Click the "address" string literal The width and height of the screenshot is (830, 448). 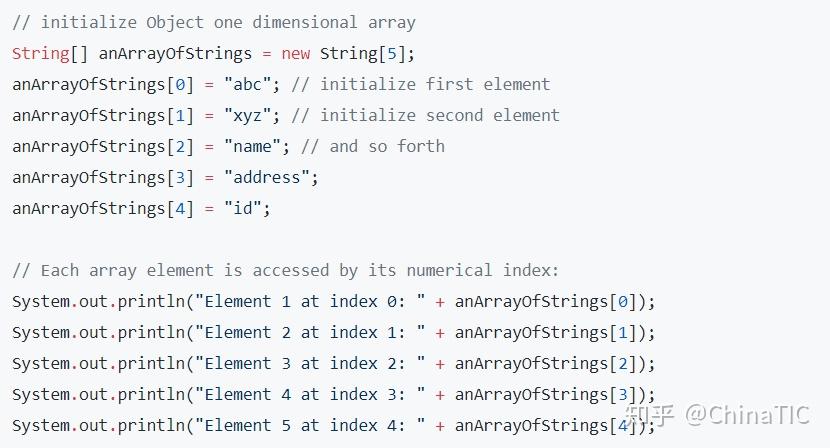(x=268, y=177)
